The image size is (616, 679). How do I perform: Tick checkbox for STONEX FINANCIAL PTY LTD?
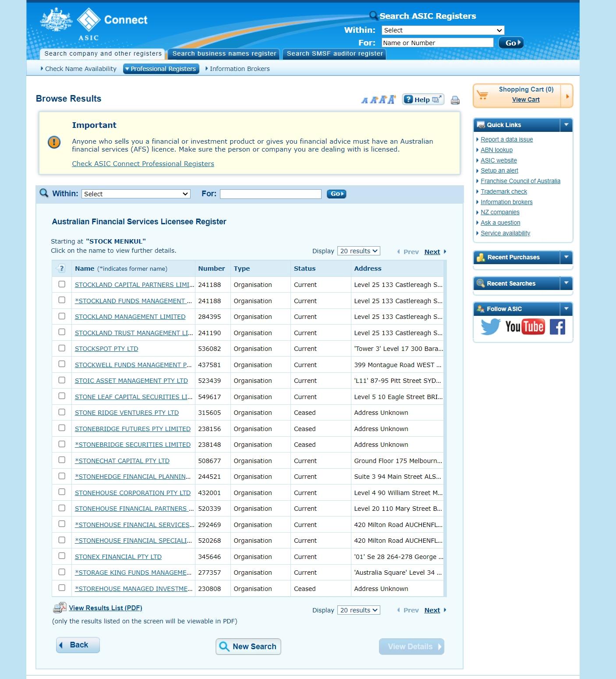[x=62, y=556]
